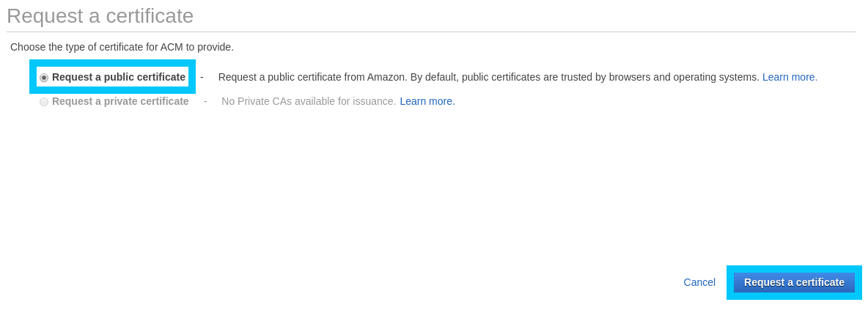868x313 pixels.
Task: Click "ACM" in the instruction line
Action: (x=172, y=47)
